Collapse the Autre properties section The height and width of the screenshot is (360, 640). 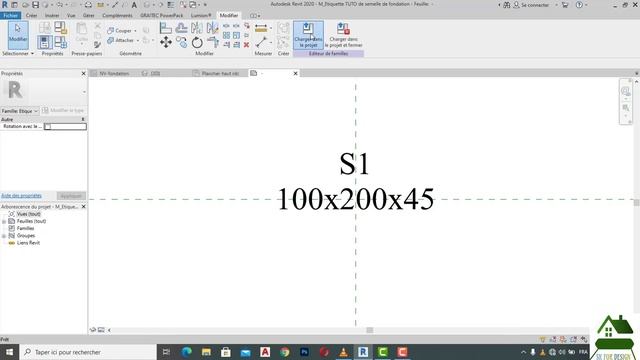(83, 120)
